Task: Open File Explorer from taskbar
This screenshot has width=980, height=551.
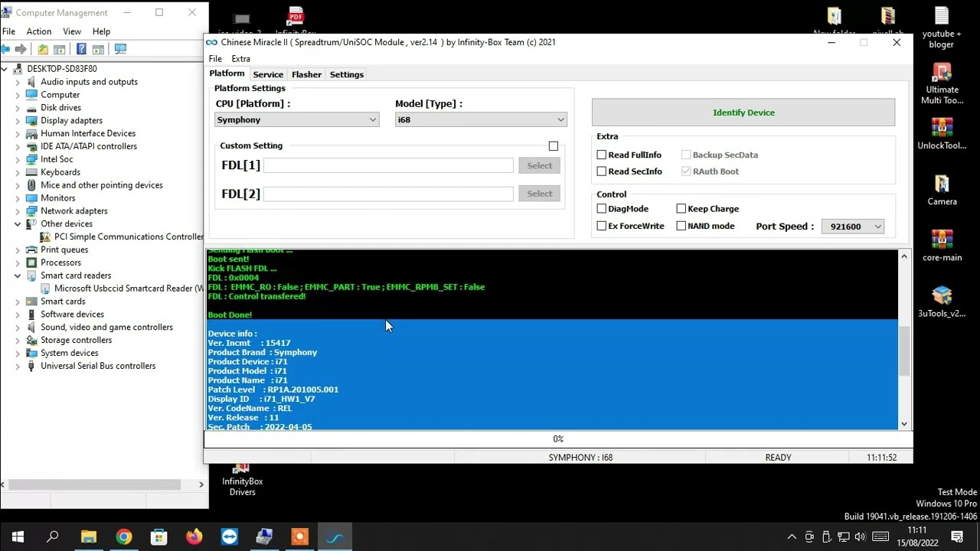Action: coord(89,537)
